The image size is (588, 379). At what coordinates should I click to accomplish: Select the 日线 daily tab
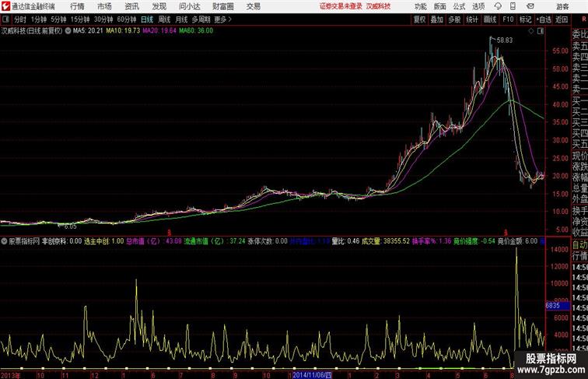[147, 19]
